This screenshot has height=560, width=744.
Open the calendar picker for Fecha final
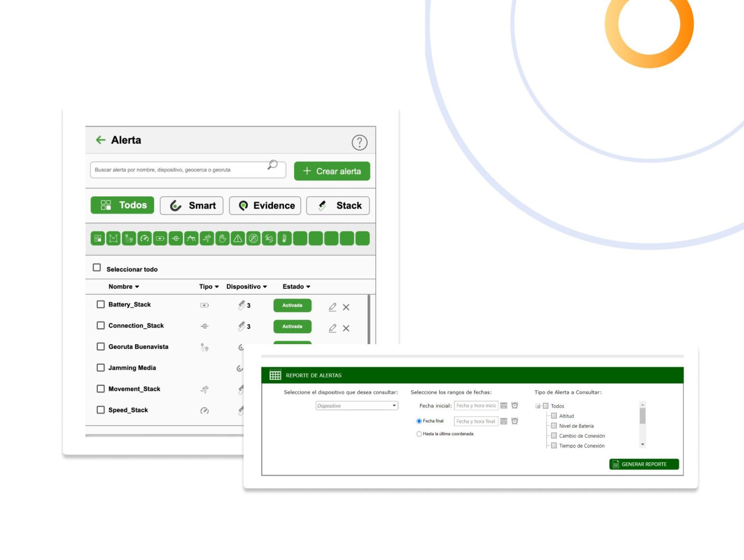click(504, 421)
